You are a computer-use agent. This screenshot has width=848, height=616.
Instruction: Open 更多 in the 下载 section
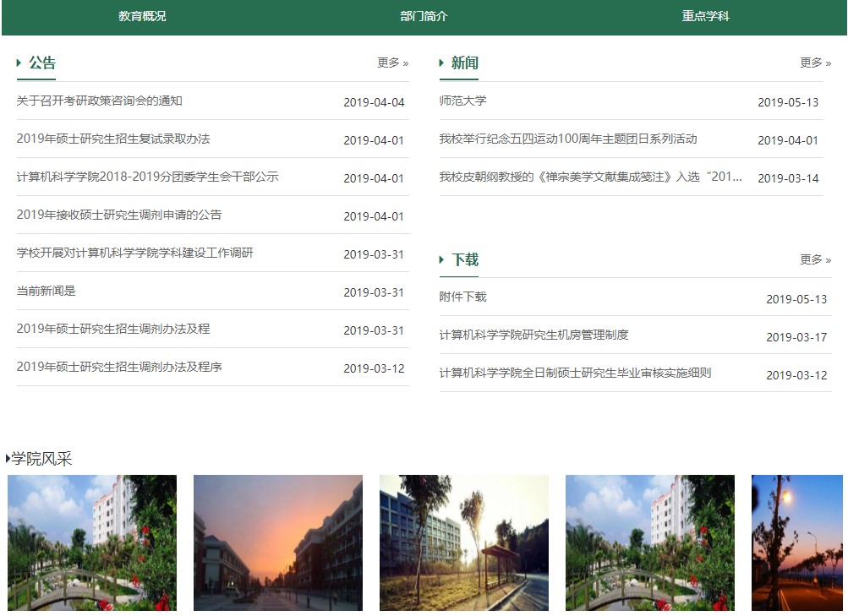(x=815, y=259)
